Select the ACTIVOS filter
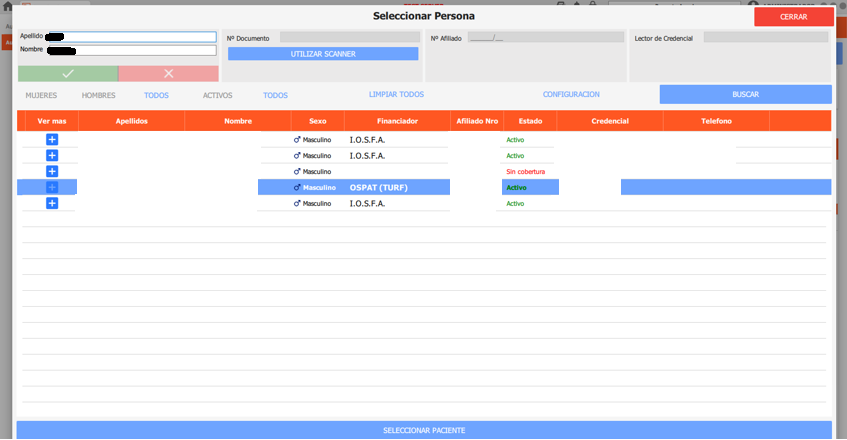Screen dimensions: 847x440 [217, 96]
